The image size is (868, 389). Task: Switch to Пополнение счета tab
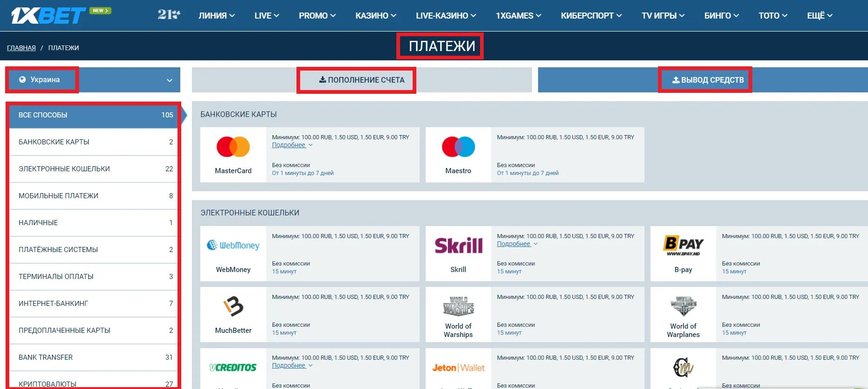362,80
